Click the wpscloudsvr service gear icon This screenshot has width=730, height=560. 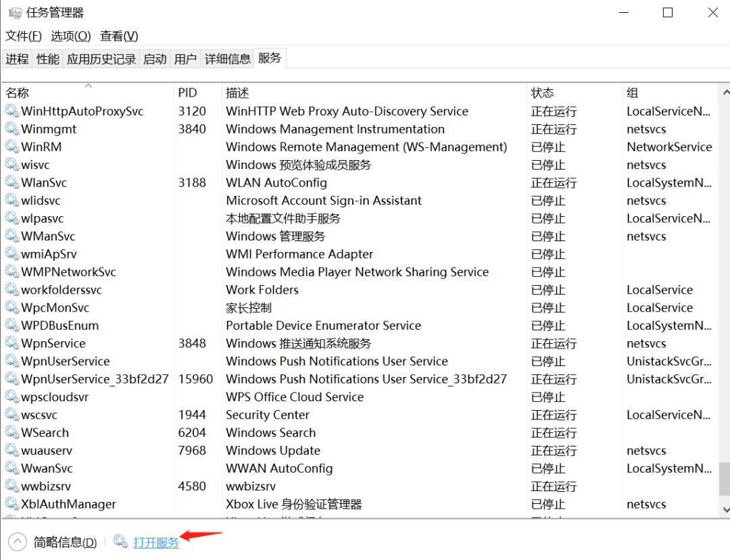point(11,397)
